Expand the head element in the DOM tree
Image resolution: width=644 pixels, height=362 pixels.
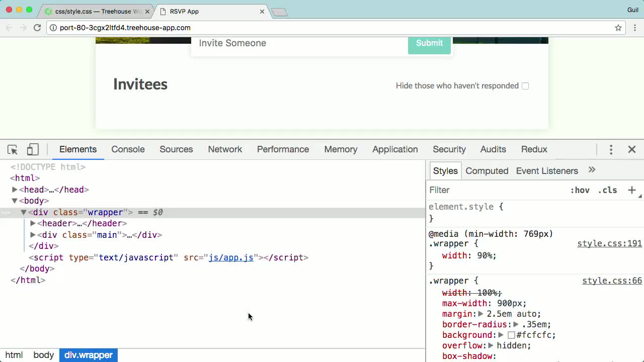tap(15, 190)
